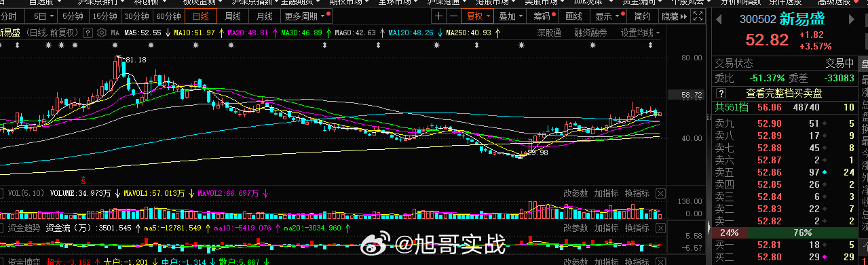Click 加指标 in the VOL panel

click(x=605, y=194)
